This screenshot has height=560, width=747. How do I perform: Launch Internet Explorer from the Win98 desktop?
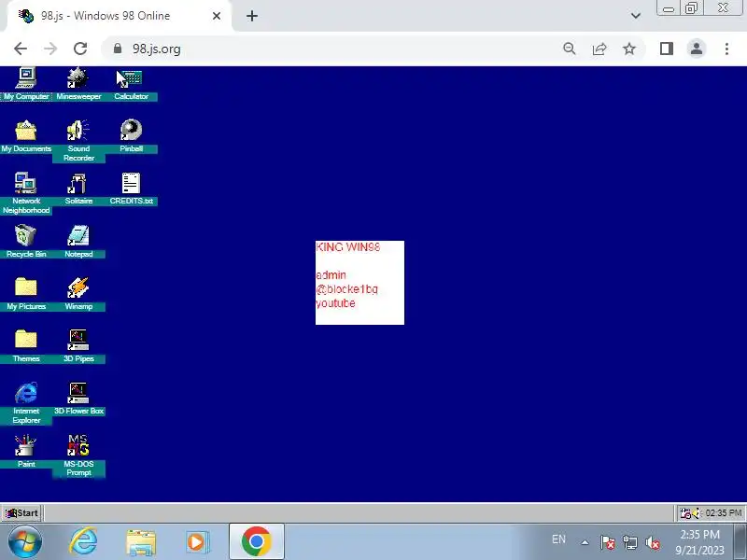(x=26, y=403)
